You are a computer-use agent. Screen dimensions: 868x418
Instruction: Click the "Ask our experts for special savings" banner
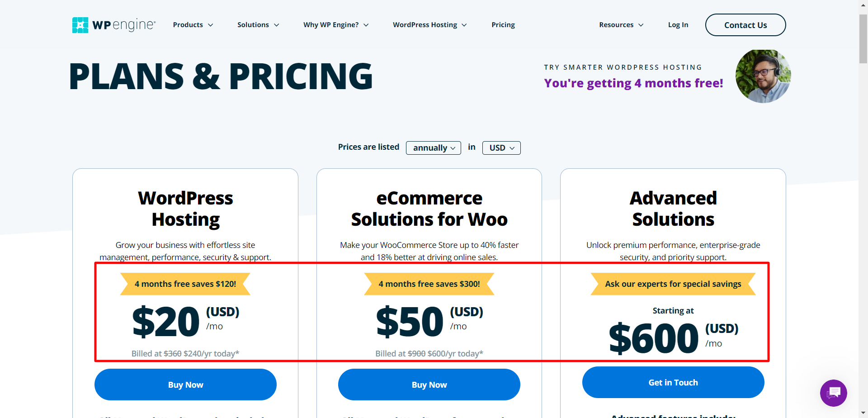click(x=673, y=284)
